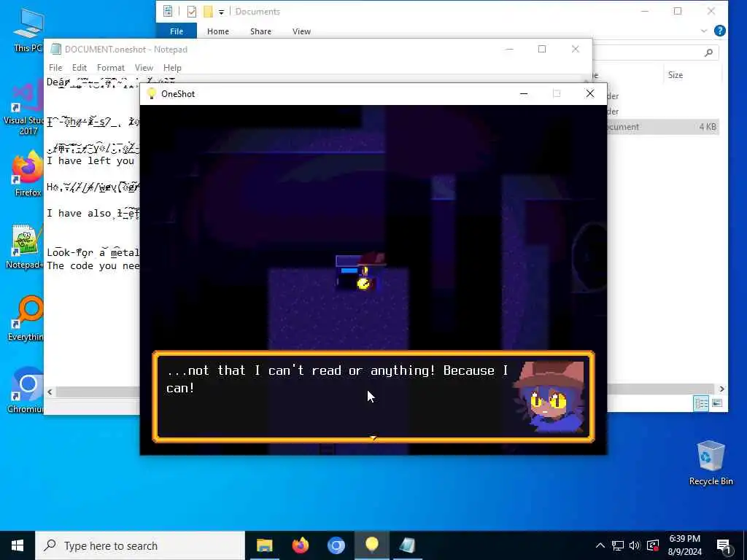Viewport: 747px width, 560px height.
Task: Open Notepad++ desktop shortcut
Action: [x=25, y=246]
